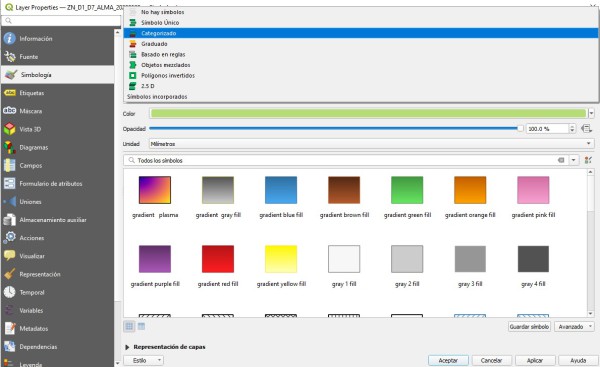Viewport: 600px width, 367px height.
Task: Open the Representación section
Action: click(x=57, y=274)
